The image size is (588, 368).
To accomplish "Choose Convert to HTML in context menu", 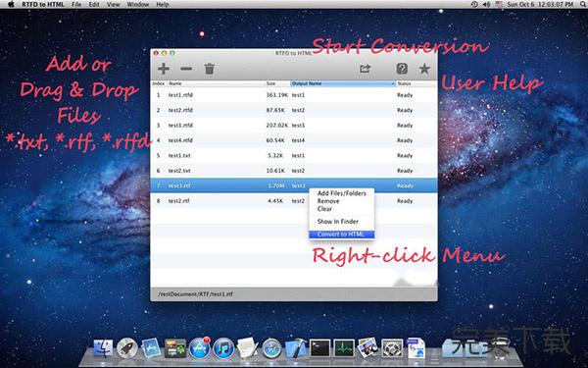I will pyautogui.click(x=341, y=235).
